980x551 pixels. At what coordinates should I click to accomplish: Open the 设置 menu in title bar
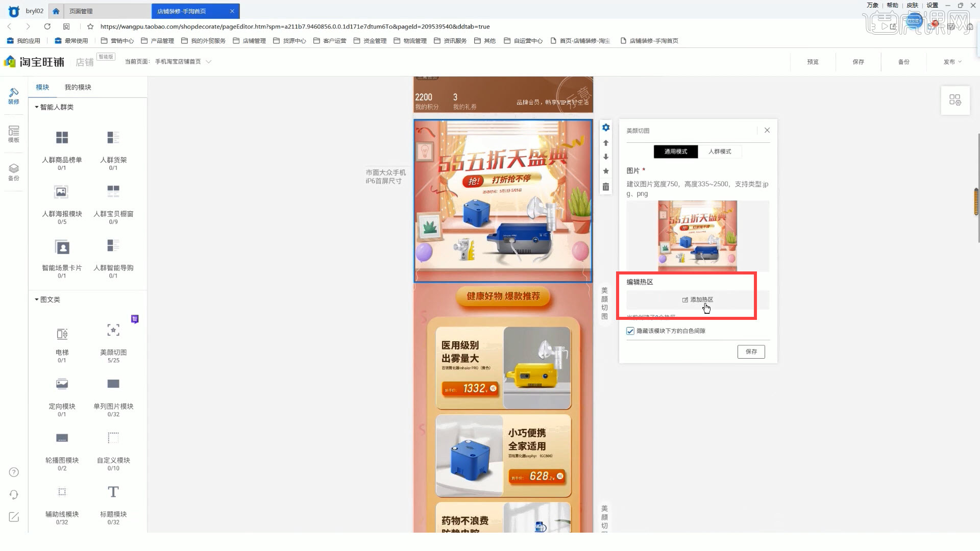pos(933,5)
